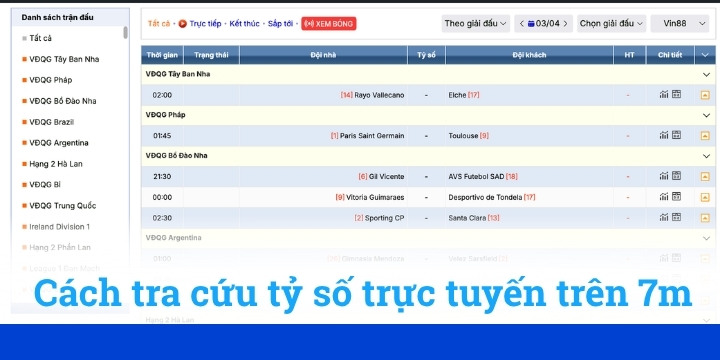Select Ireland Division 1 in sidebar
The image size is (720, 360).
(x=59, y=227)
